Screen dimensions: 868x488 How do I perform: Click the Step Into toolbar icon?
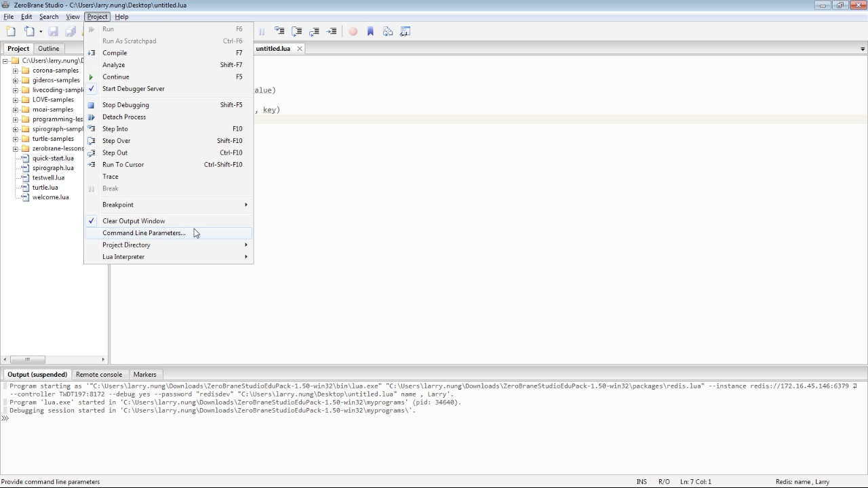pos(279,31)
